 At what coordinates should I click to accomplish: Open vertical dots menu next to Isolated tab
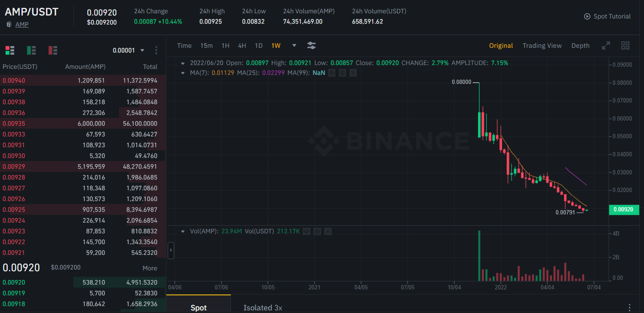click(630, 307)
